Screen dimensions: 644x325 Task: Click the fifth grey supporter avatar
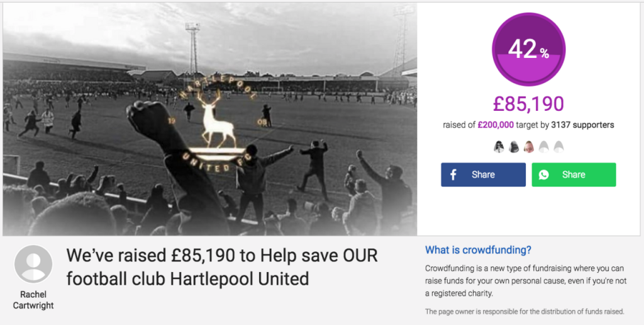558,147
